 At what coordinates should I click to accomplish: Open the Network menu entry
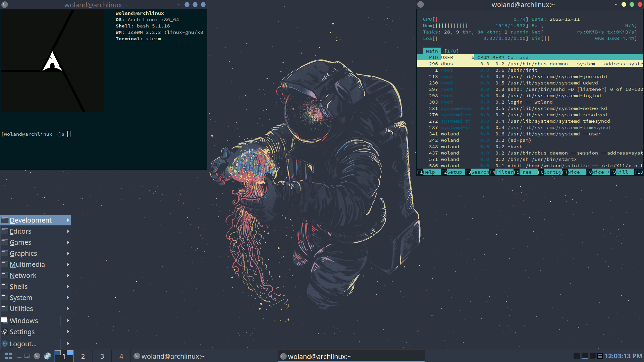pos(23,276)
